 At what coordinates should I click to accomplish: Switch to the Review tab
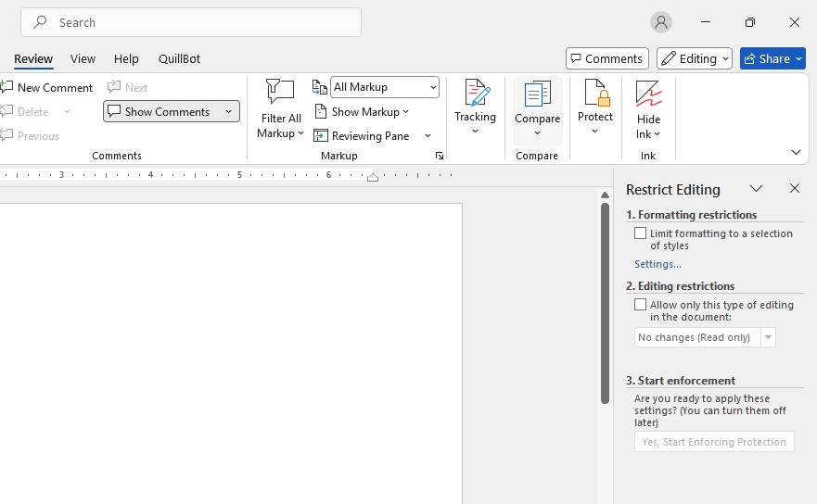pyautogui.click(x=33, y=59)
